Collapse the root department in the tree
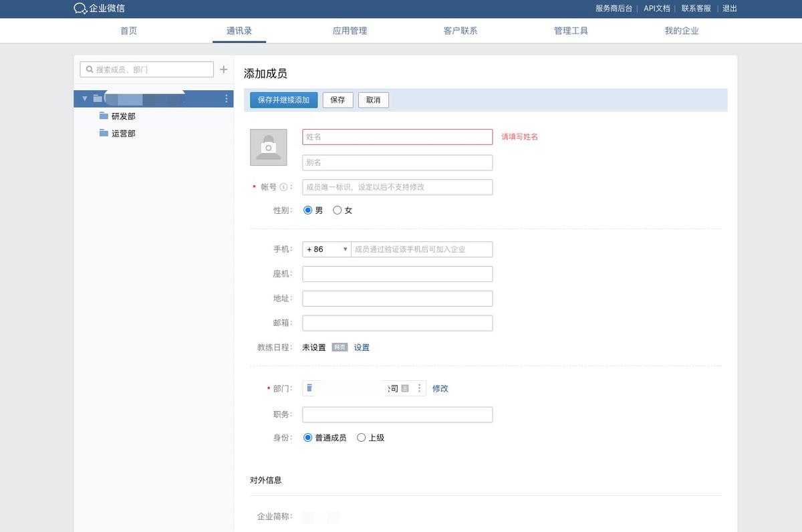 85,98
